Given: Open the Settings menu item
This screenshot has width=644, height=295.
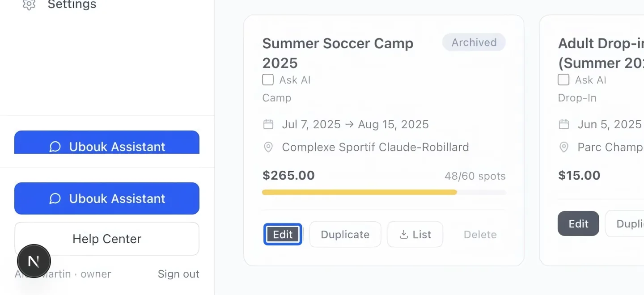Looking at the screenshot, I should pyautogui.click(x=72, y=4).
